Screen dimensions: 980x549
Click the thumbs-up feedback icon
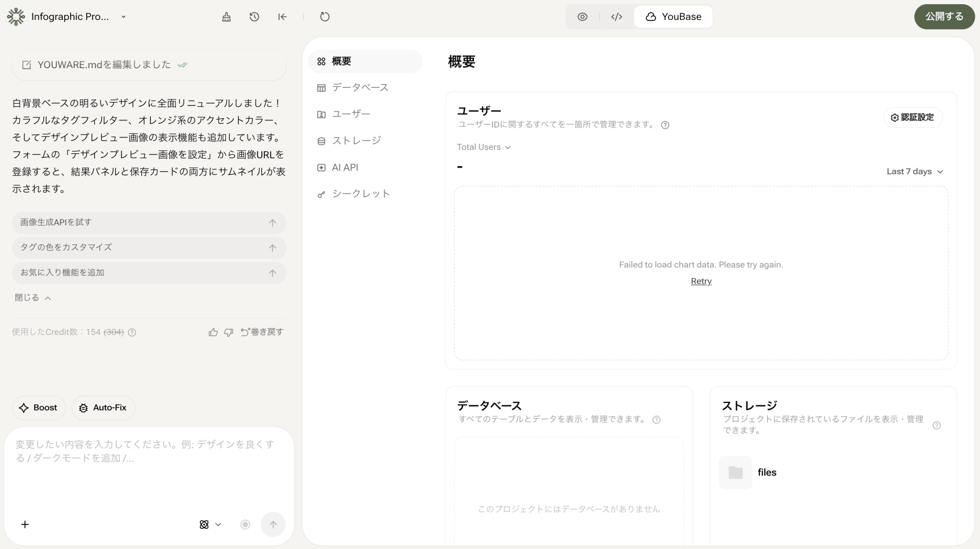coord(213,332)
